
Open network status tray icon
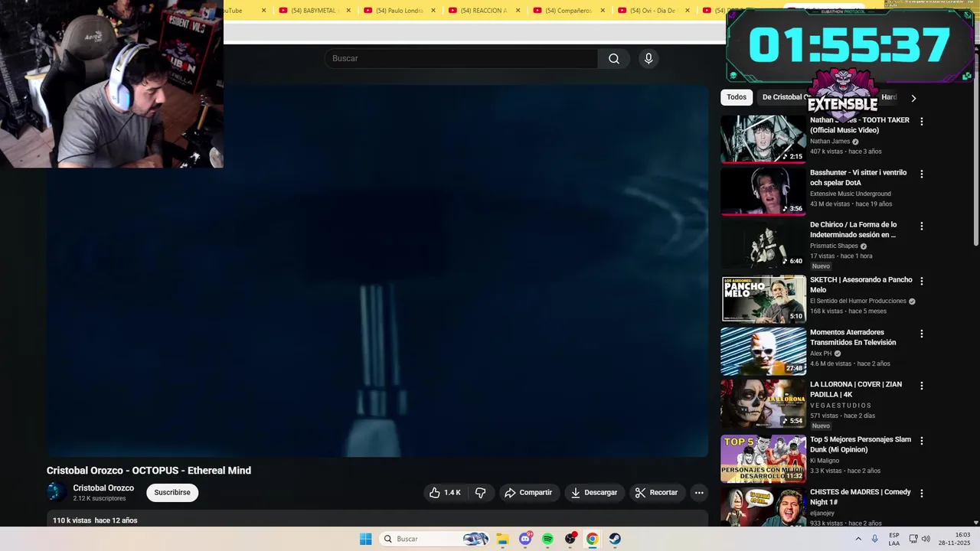point(913,539)
